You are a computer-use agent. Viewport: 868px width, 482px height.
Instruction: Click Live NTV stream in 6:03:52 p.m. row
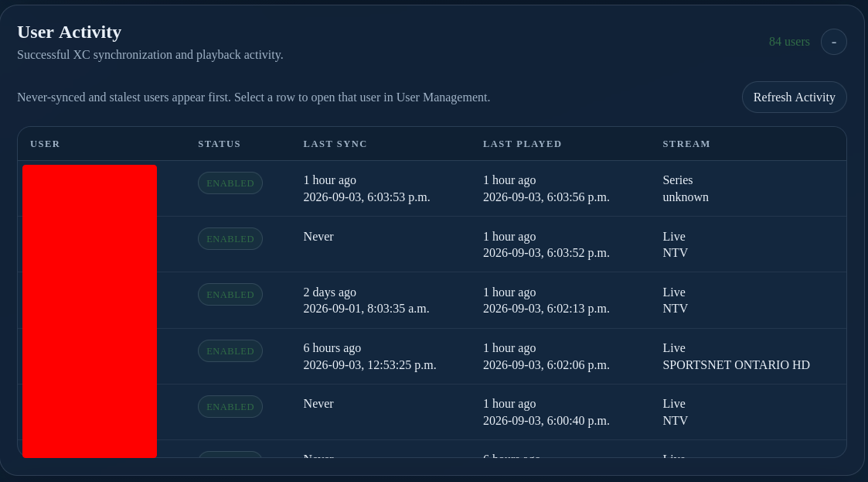pos(676,244)
